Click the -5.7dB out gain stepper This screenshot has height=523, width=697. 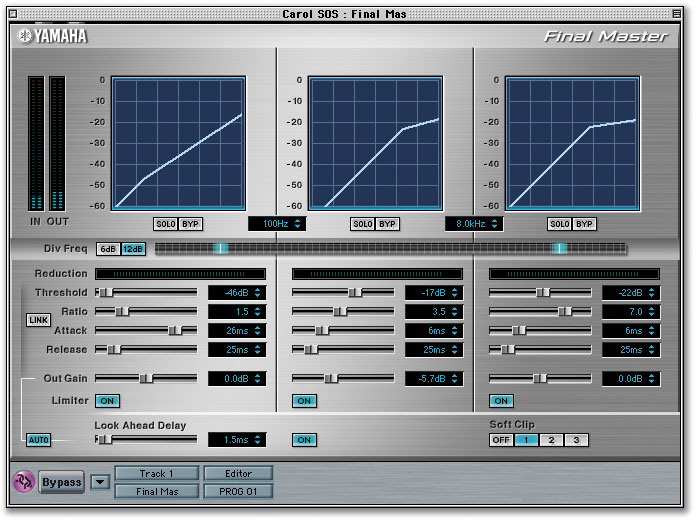454,379
